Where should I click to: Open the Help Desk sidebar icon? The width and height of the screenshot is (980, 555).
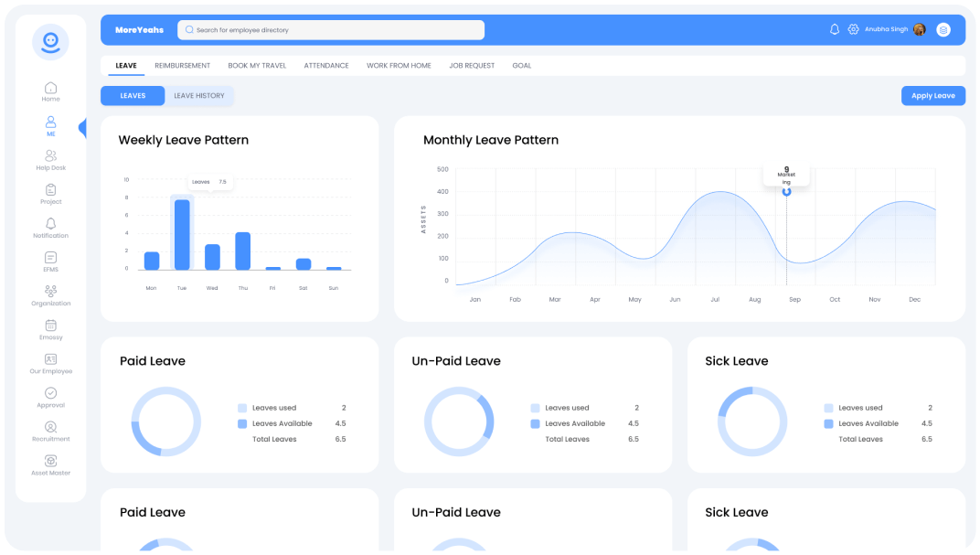tap(50, 156)
